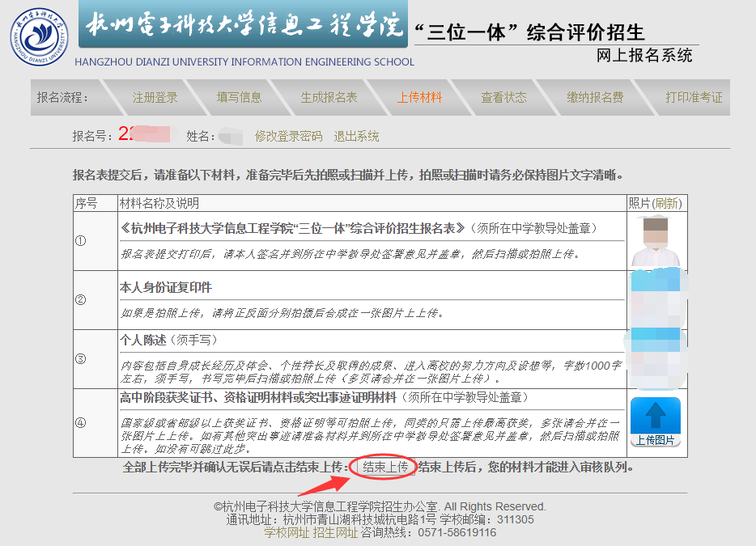756x546 pixels.
Task: Click the 网上报名系统 heading text
Action: [644, 56]
